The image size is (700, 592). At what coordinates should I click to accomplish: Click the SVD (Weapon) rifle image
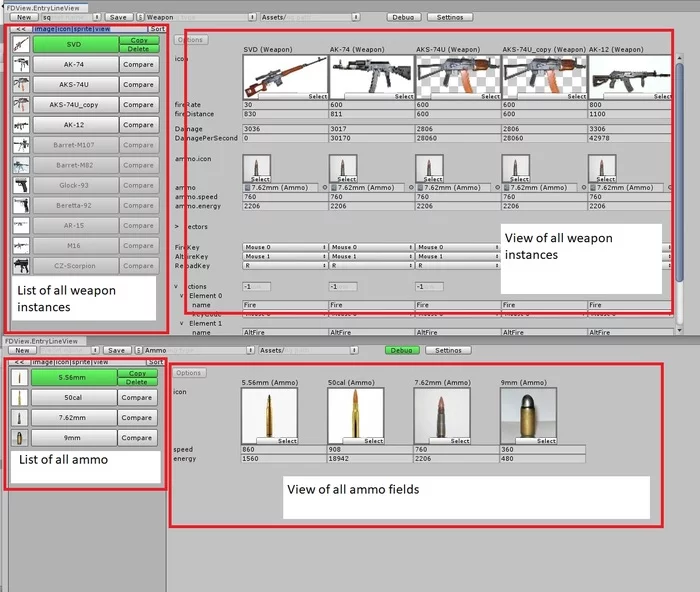point(286,77)
